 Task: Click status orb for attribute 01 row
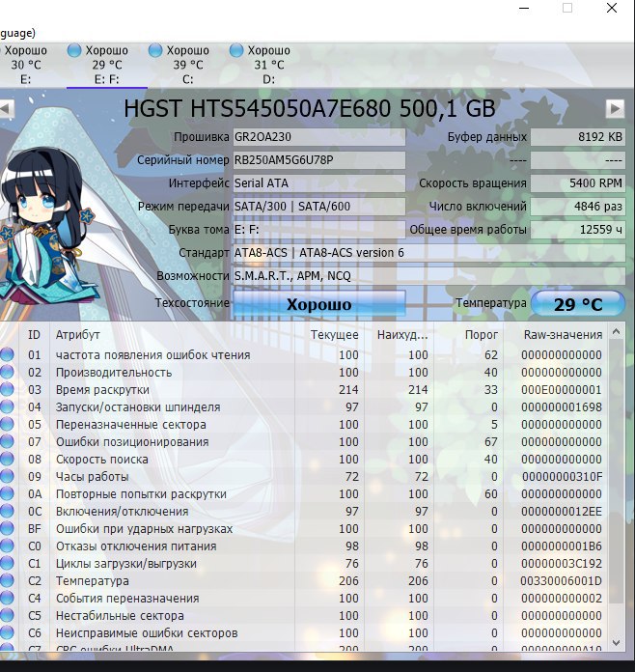(7, 354)
